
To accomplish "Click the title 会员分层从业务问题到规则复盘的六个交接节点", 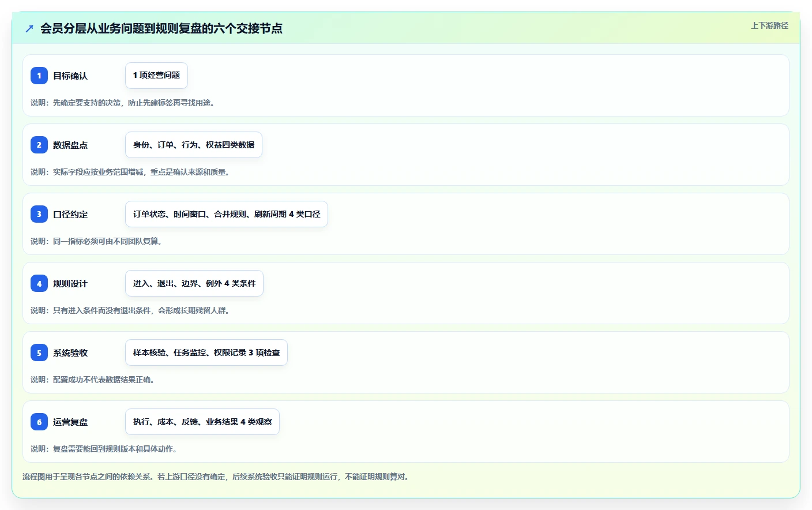I will point(161,28).
